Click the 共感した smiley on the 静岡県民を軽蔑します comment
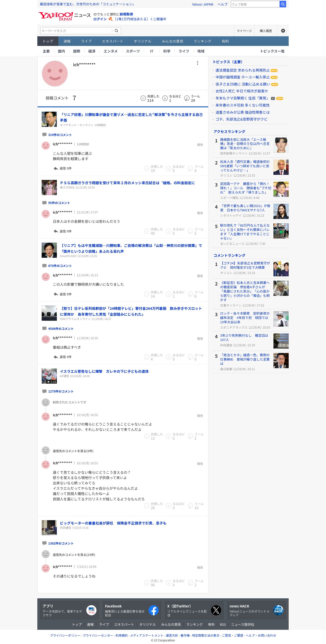The height and width of the screenshot is (644, 326). (146, 168)
